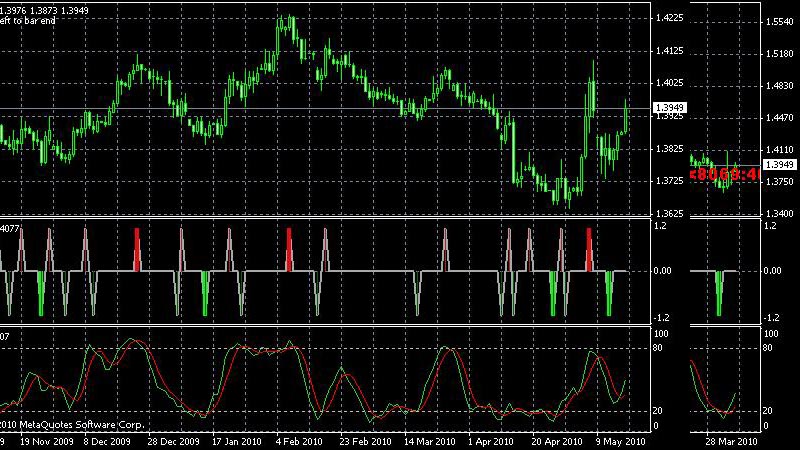Click the 14 Mar 2010 date label

tap(429, 441)
